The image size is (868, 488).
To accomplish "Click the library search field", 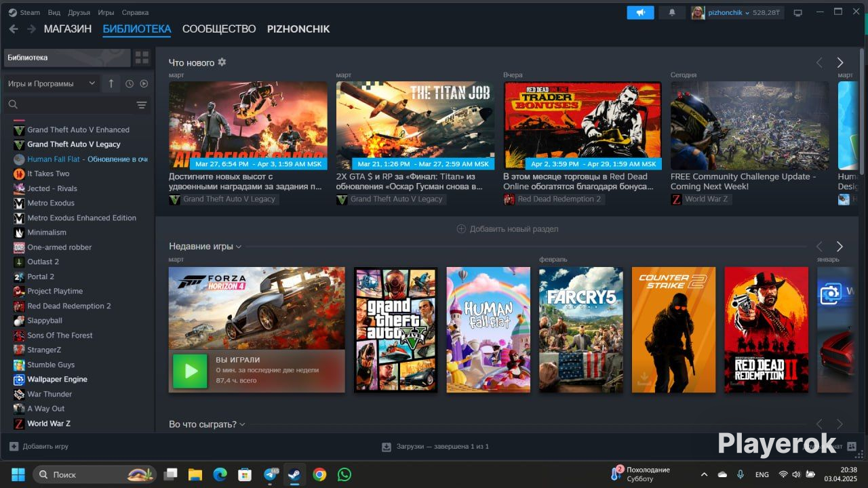I will pos(68,104).
